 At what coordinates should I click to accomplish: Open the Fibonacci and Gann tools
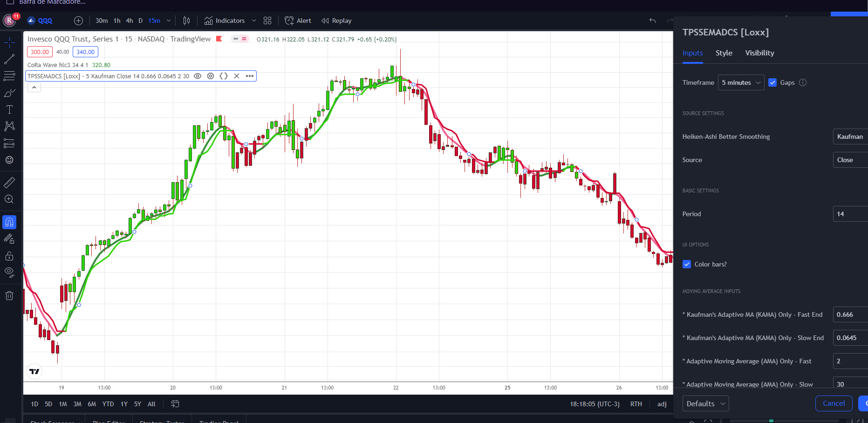tap(9, 76)
